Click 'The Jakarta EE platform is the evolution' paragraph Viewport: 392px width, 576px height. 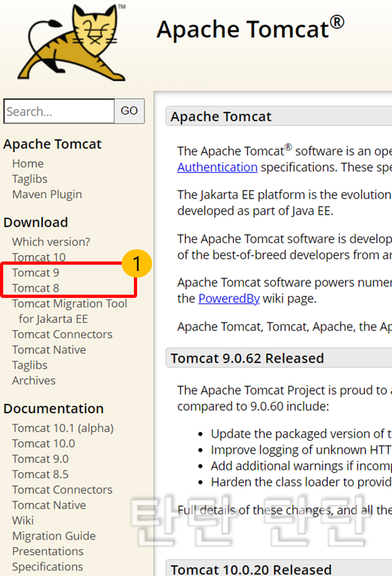[284, 203]
